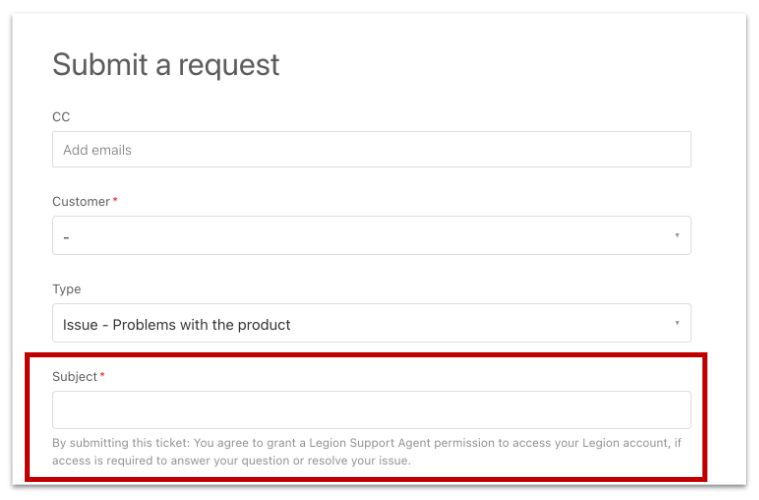Image resolution: width=759 pixels, height=500 pixels.
Task: Select 'Issue - Problems with the product' text
Action: [176, 325]
